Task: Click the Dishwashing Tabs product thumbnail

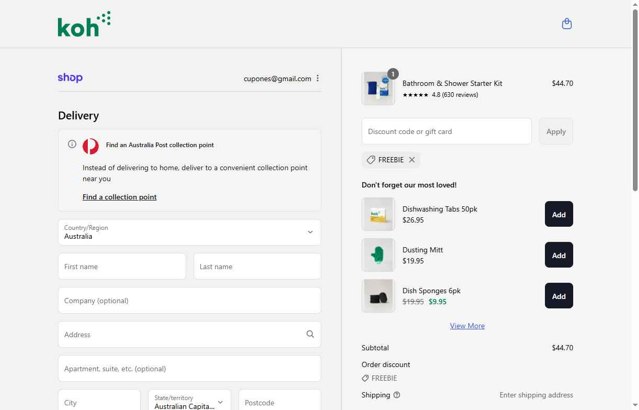Action: (378, 214)
